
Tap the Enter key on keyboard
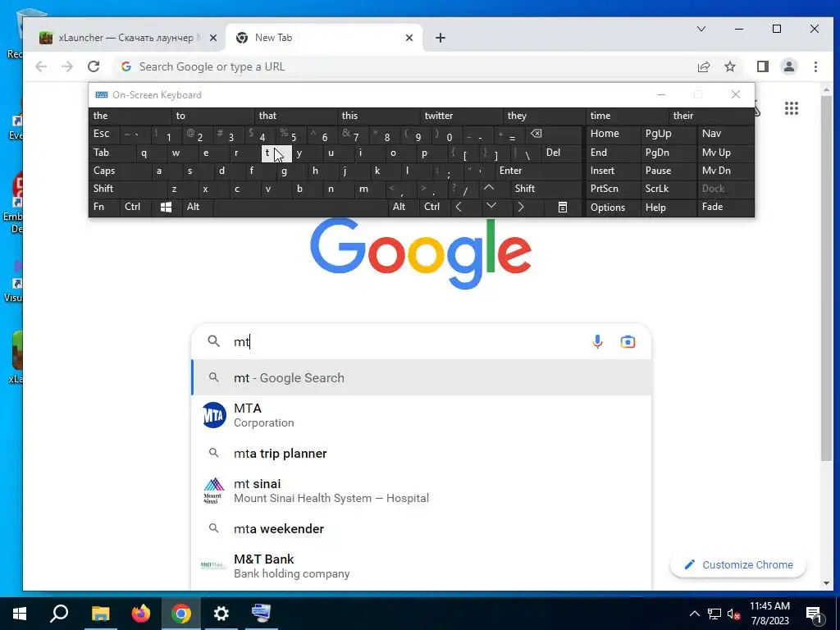click(538, 171)
